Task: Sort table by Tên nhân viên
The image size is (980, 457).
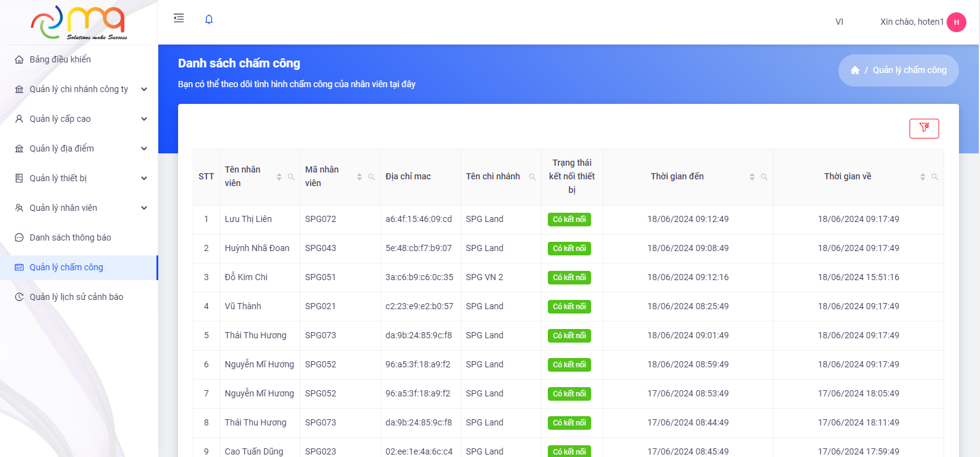Action: (x=279, y=177)
